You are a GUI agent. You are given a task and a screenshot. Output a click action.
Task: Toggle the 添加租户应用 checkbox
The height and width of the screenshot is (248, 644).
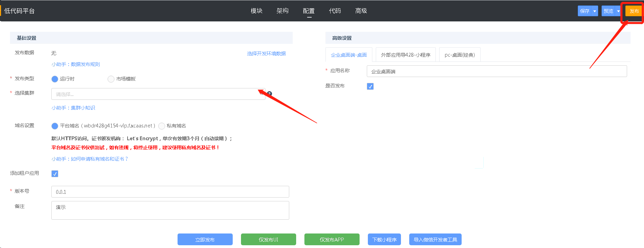click(x=55, y=174)
